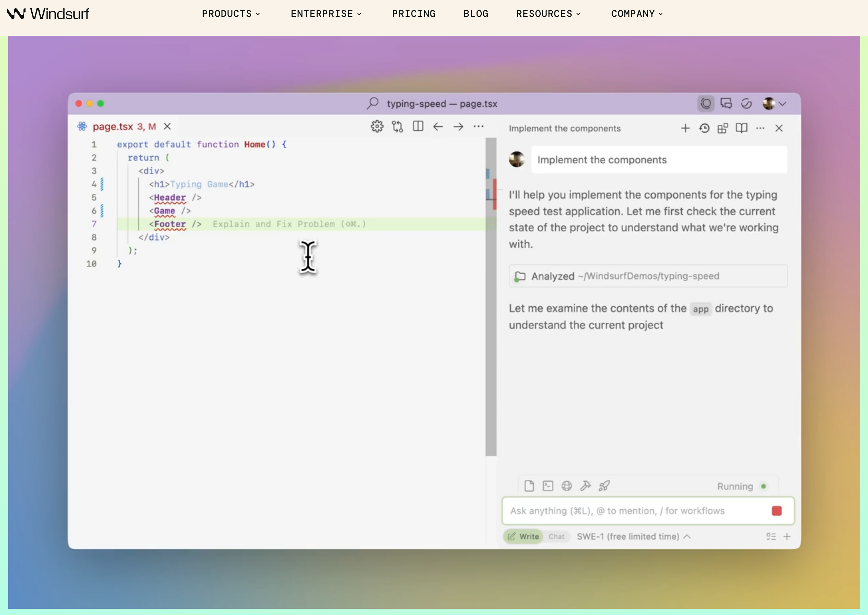Open the Pricing page
Viewport: 868px width, 615px height.
pos(414,14)
